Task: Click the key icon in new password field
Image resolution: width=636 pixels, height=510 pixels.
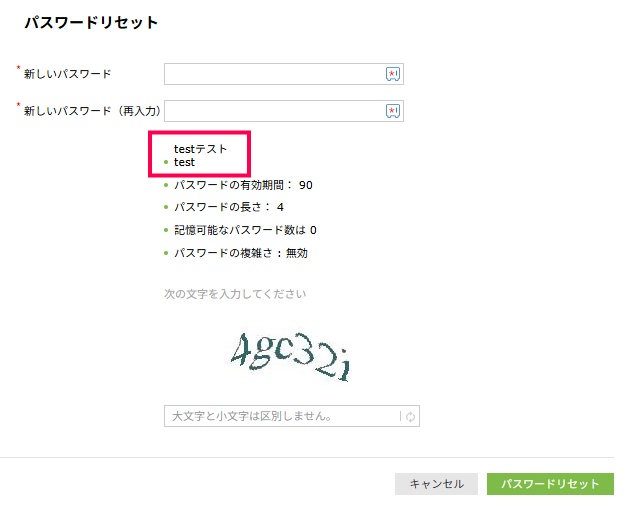Action: click(x=393, y=74)
